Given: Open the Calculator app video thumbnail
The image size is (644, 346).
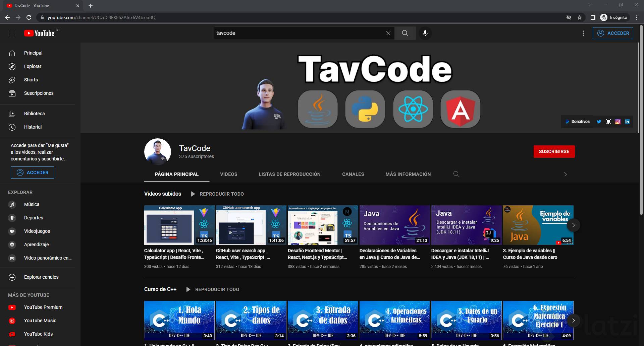Looking at the screenshot, I should tap(179, 225).
